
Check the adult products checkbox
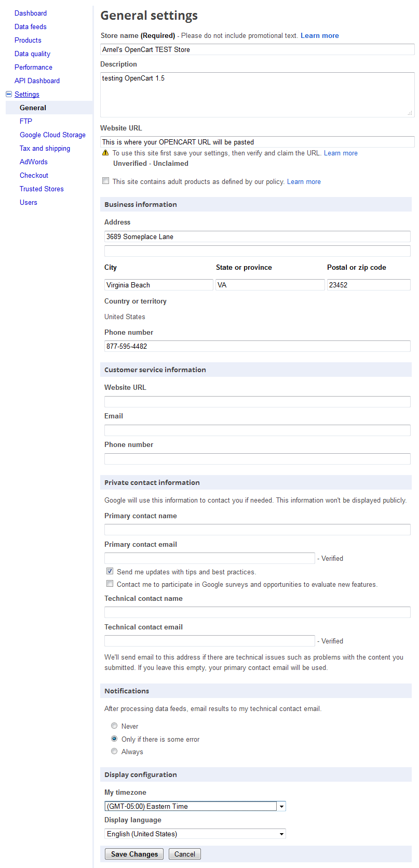[106, 181]
